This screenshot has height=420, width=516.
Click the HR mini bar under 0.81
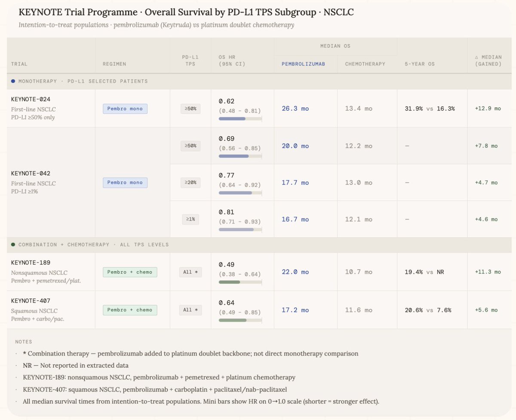pos(240,230)
